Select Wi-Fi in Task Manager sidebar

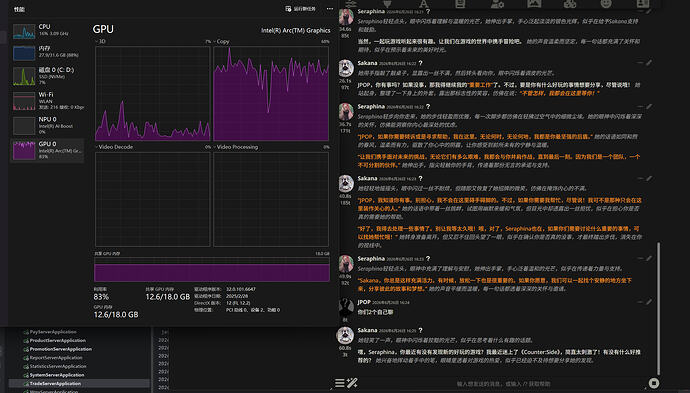point(47,101)
